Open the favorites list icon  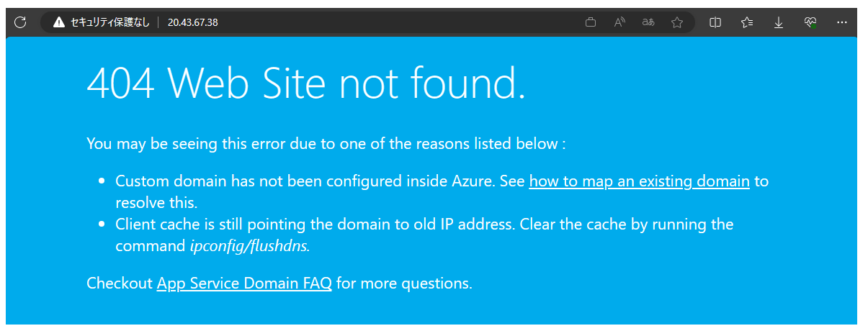(747, 22)
